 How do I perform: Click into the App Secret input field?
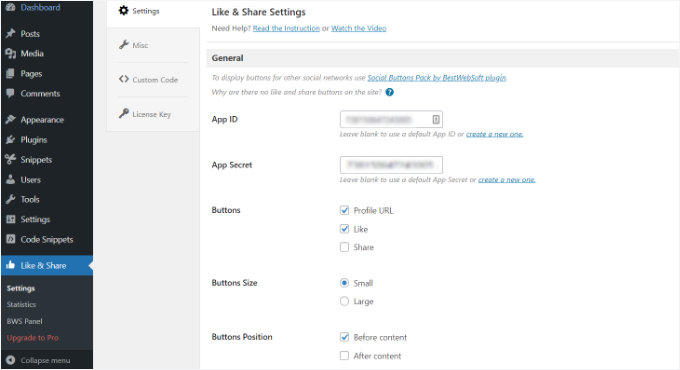tap(391, 165)
